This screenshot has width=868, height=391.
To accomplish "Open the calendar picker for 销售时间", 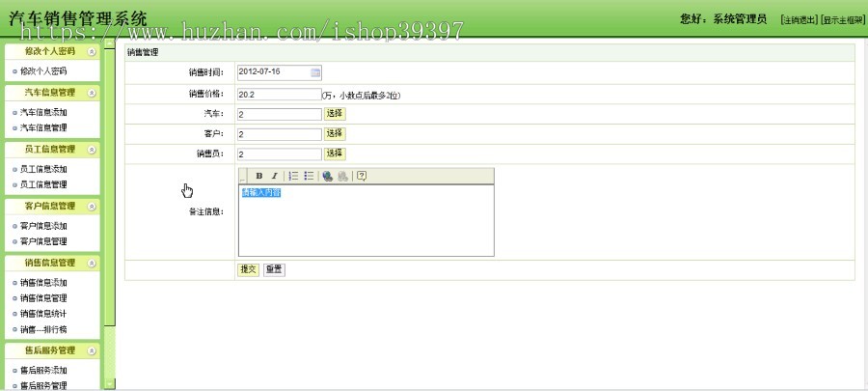I will pos(315,72).
